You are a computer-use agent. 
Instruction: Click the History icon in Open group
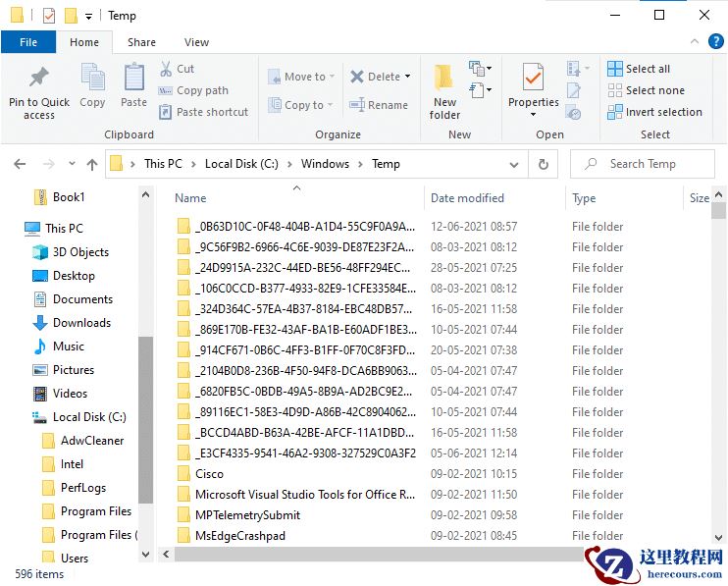[x=573, y=112]
